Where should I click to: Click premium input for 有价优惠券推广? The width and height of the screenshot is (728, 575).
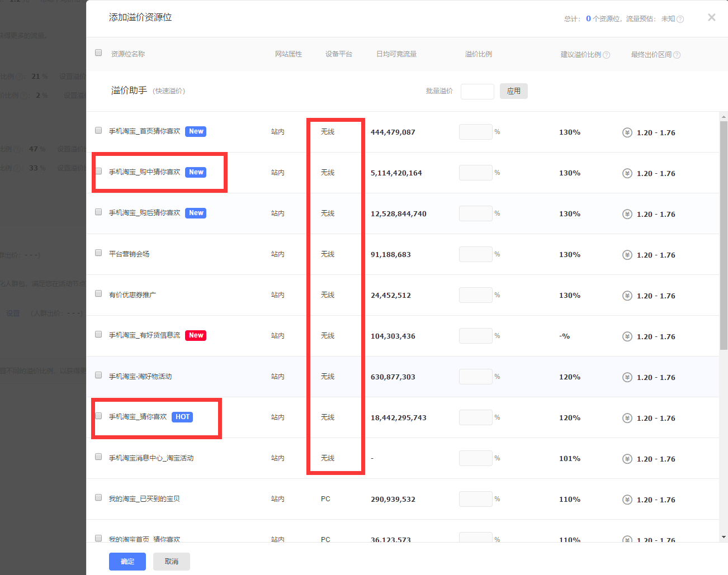476,295
